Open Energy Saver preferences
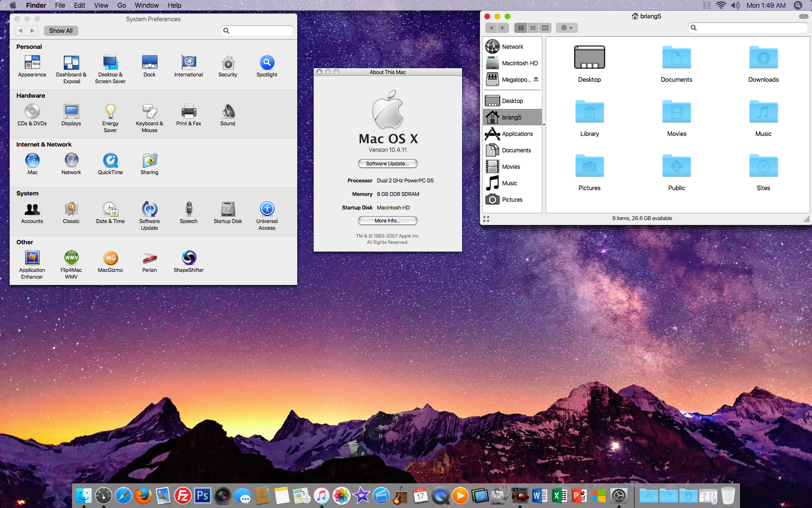 click(x=110, y=119)
